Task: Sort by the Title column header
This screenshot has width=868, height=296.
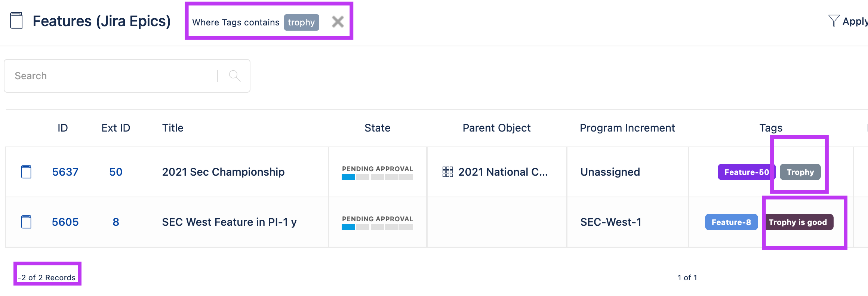Action: [173, 128]
